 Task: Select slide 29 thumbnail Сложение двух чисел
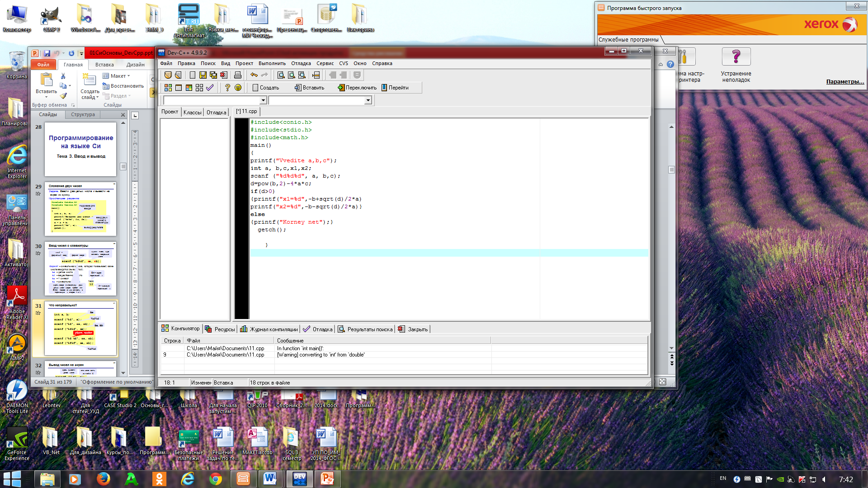(x=80, y=209)
